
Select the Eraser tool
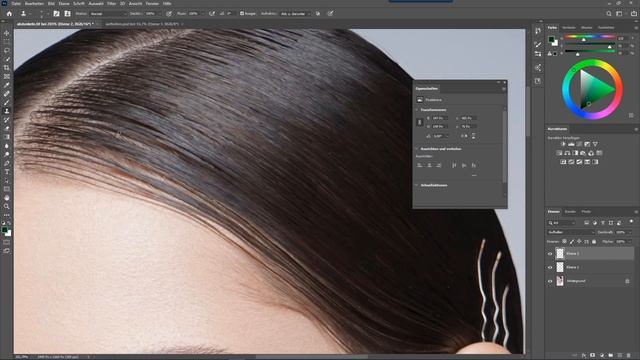(x=7, y=128)
